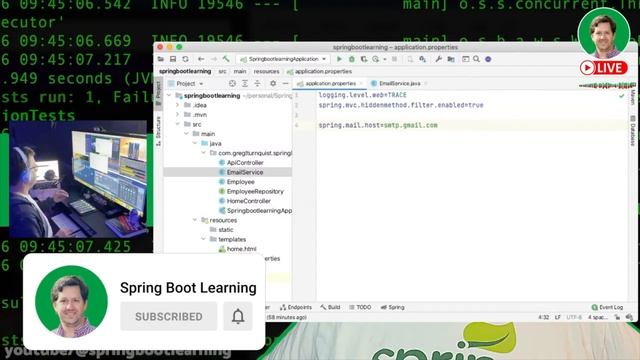Click the spring.mail.host line in the editor
This screenshot has width=640, height=360.
click(378, 125)
